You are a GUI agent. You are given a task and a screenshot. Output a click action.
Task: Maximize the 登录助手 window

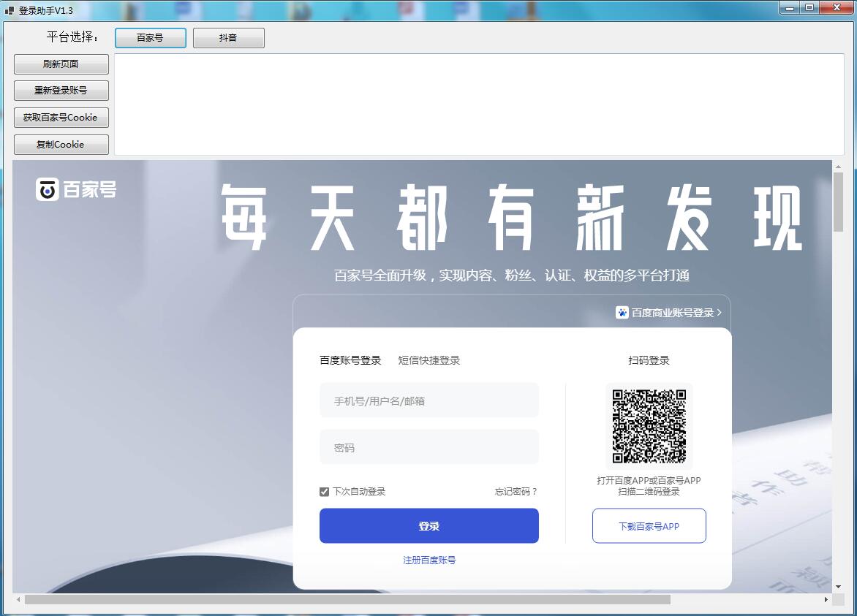809,7
